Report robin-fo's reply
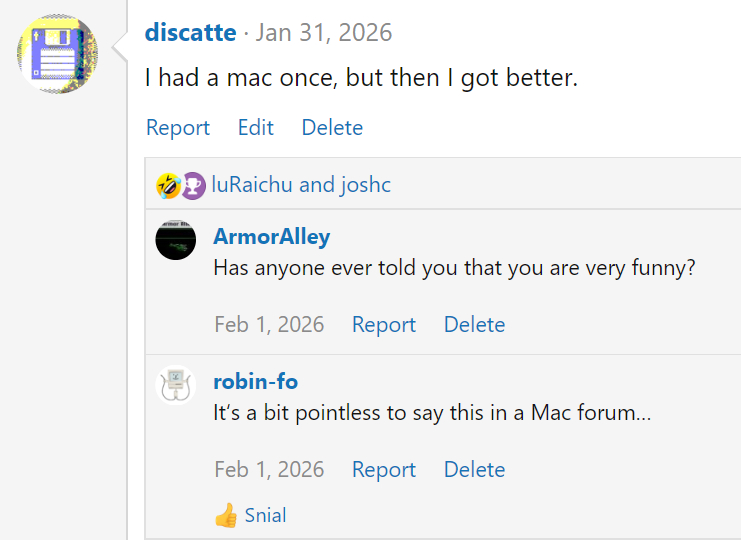This screenshot has width=741, height=540. (x=384, y=470)
